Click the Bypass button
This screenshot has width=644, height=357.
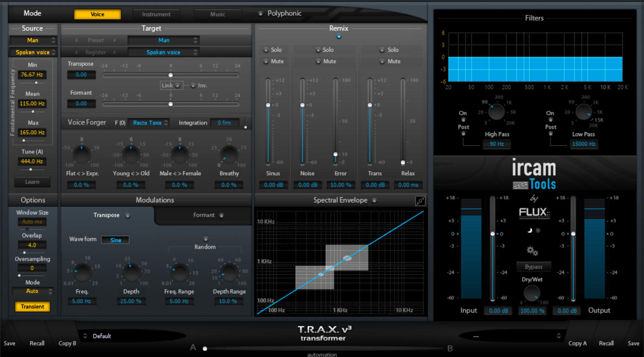pyautogui.click(x=534, y=267)
